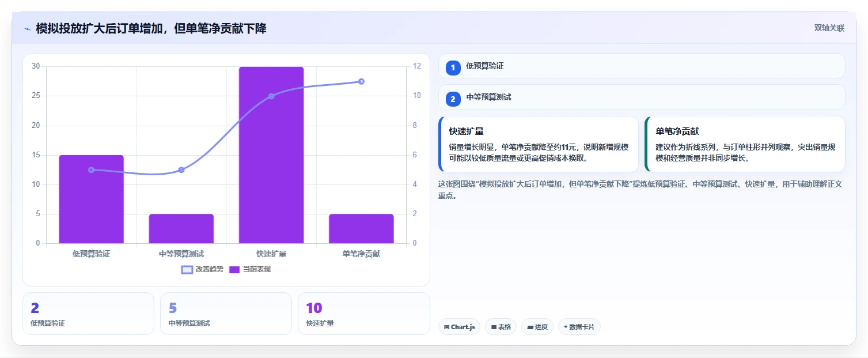Select the 低预算验证 bar in the chart
The image size is (868, 358).
(91, 199)
